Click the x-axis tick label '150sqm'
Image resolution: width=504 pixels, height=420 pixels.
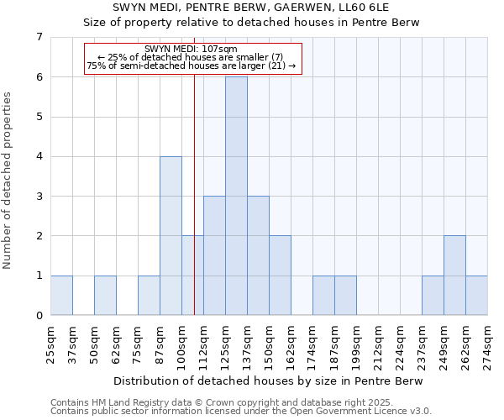tap(270, 348)
